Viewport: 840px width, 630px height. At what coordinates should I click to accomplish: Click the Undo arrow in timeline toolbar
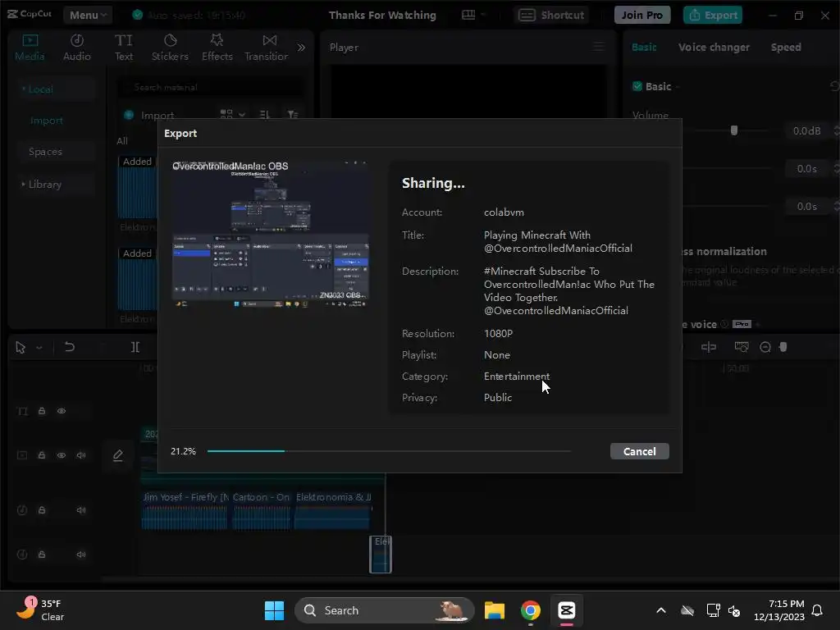point(70,347)
